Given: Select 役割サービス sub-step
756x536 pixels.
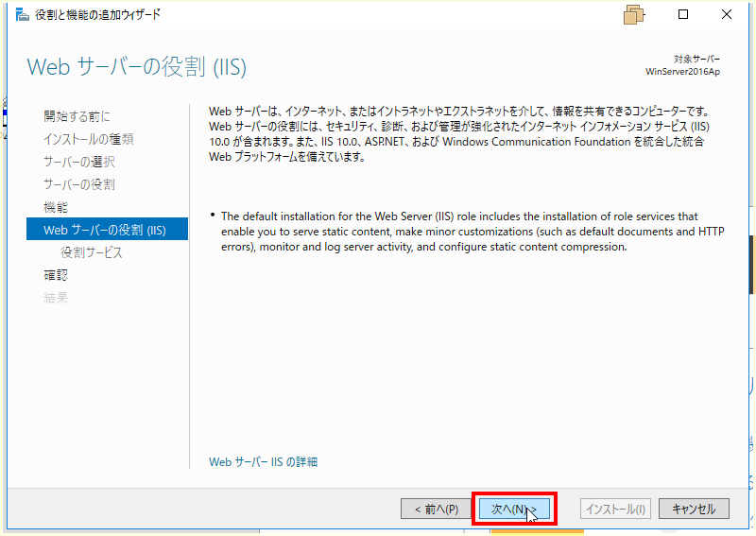Looking at the screenshot, I should [91, 252].
